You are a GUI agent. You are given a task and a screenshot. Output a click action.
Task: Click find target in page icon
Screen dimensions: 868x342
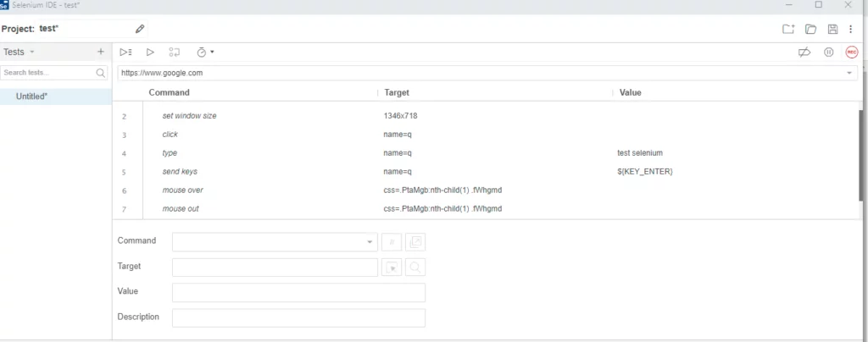pyautogui.click(x=415, y=268)
